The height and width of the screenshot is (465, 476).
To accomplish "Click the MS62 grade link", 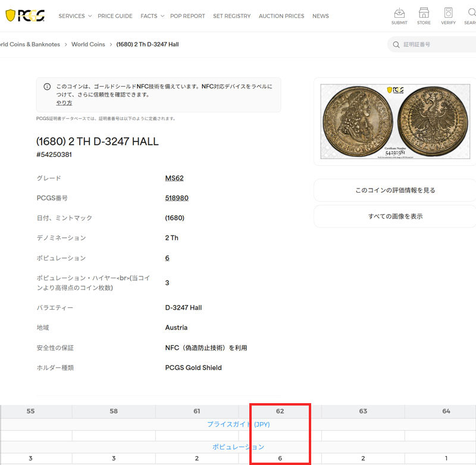I will click(x=174, y=178).
